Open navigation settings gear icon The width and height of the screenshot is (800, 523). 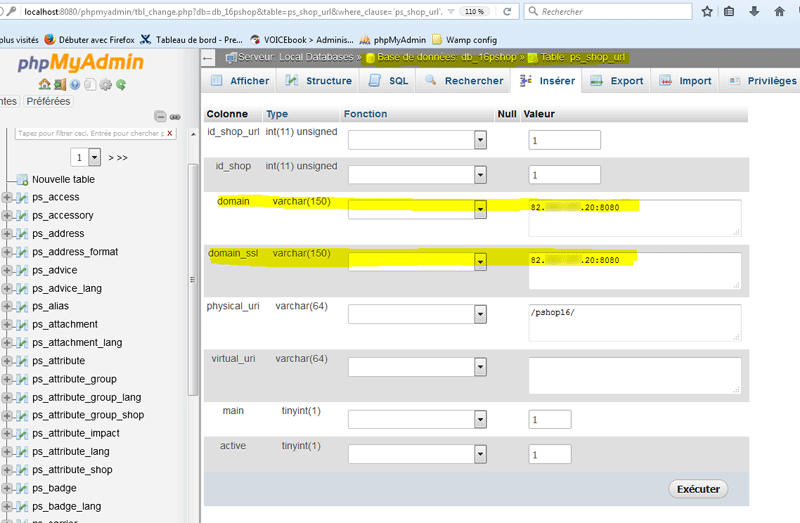pyautogui.click(x=105, y=84)
